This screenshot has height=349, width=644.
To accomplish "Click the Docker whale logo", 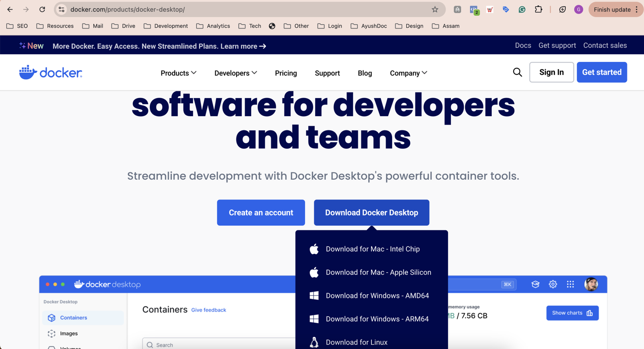I will [x=51, y=72].
